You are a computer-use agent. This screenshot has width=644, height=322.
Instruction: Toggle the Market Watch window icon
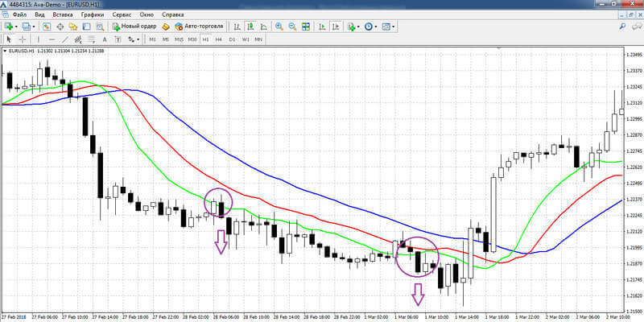click(x=47, y=27)
